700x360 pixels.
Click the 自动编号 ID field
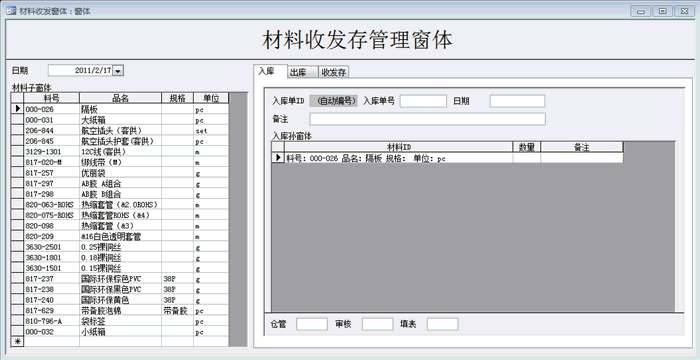tap(333, 101)
